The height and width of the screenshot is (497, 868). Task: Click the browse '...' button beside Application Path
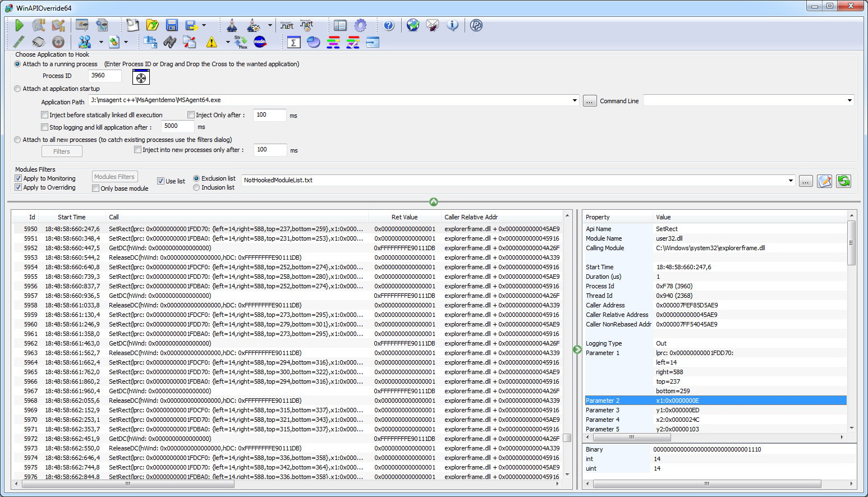tap(589, 101)
